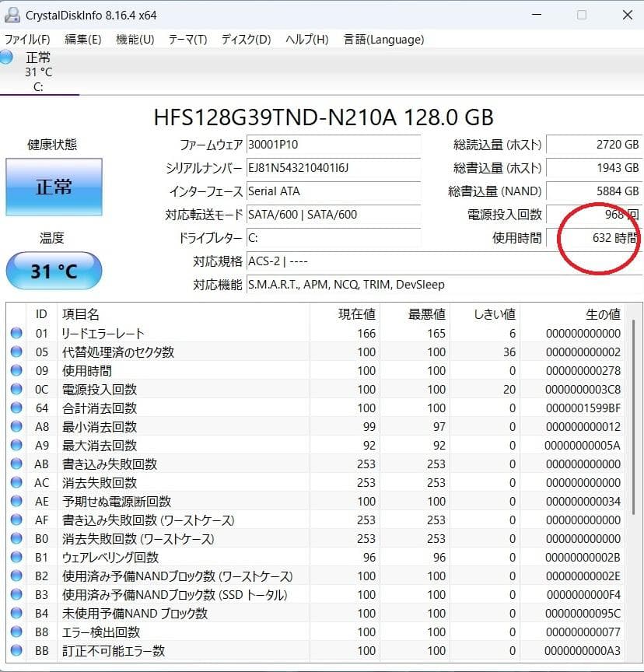Viewport: 644px width, 672px height.
Task: Click the blue 正常 health status button
Action: pyautogui.click(x=53, y=187)
